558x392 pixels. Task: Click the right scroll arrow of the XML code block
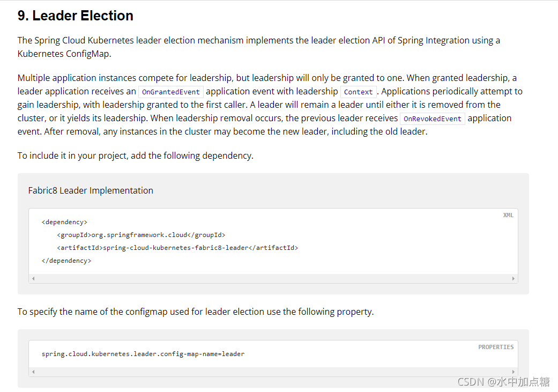click(513, 278)
